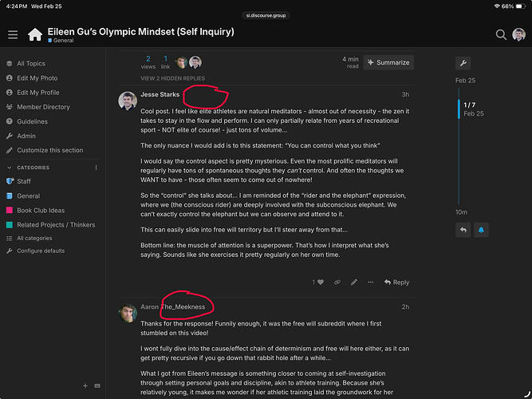The width and height of the screenshot is (532, 399).
Task: Open Edit My Photo link
Action: (37, 78)
